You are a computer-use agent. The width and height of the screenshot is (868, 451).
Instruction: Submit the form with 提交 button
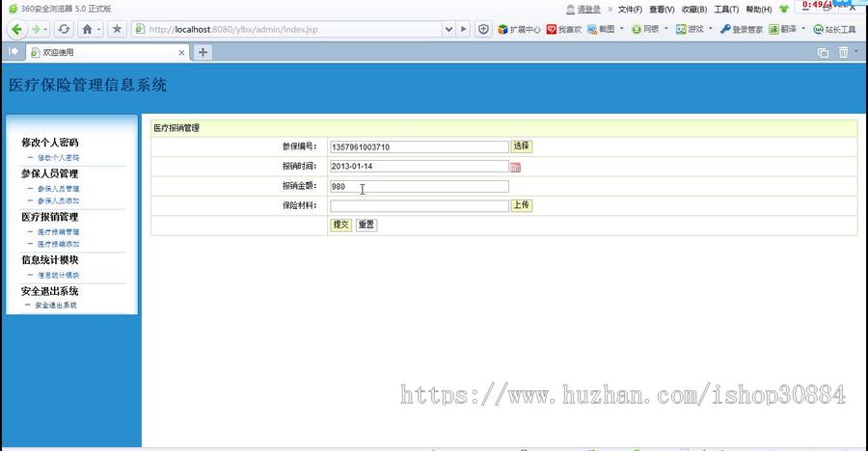click(341, 225)
